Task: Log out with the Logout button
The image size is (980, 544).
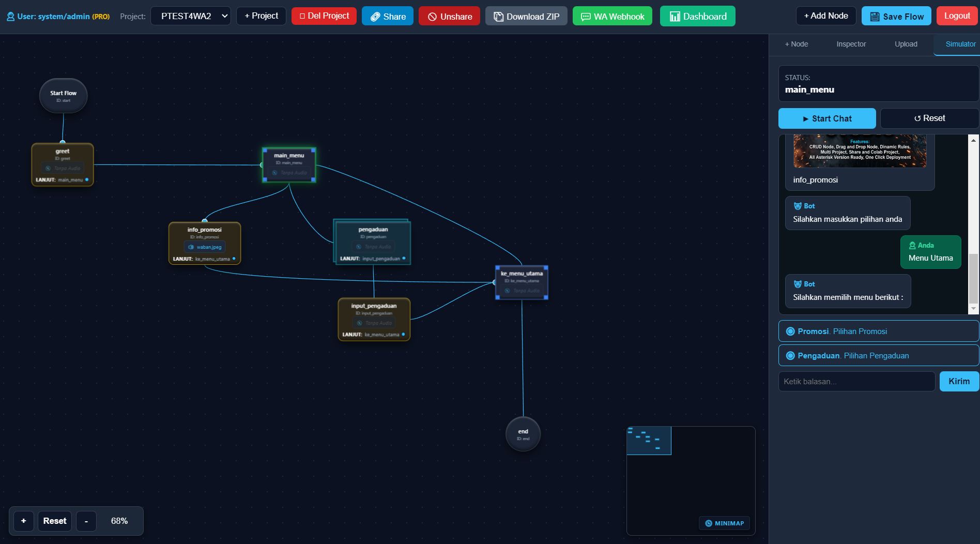Action: tap(957, 16)
